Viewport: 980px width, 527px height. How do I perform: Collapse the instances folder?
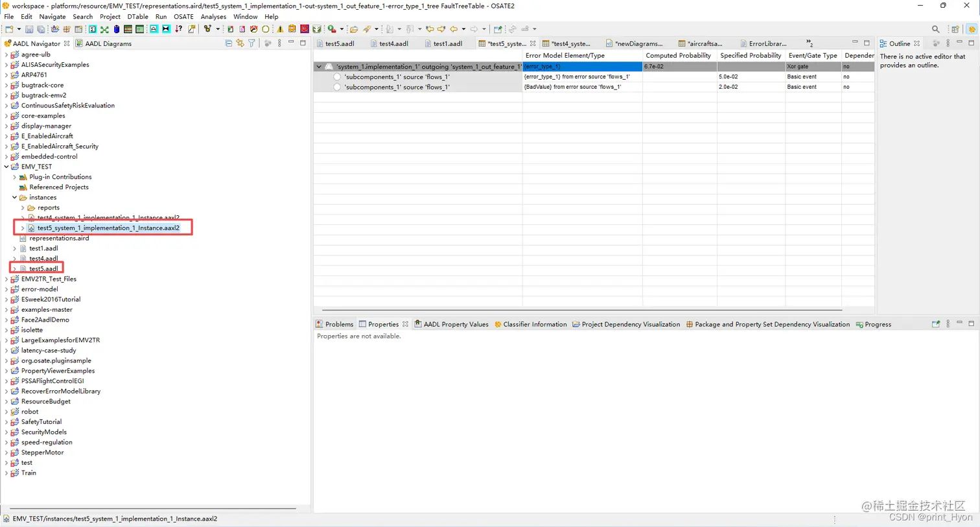(15, 198)
